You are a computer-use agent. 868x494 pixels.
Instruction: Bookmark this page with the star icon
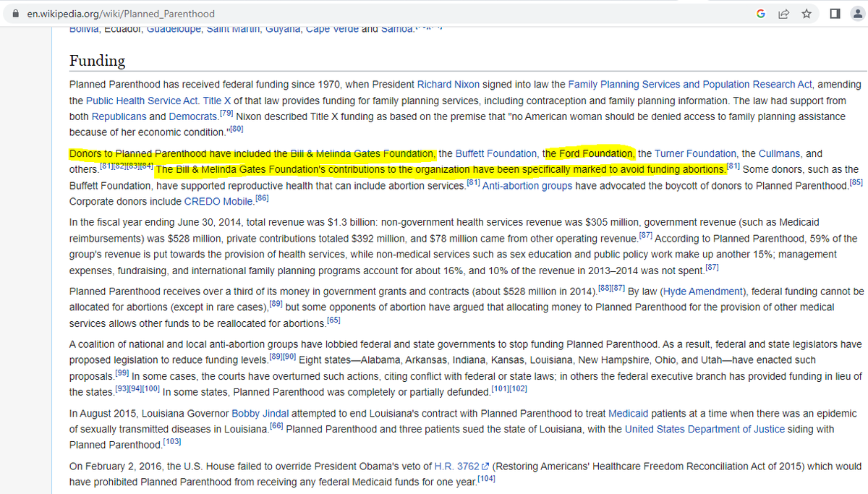click(x=806, y=14)
